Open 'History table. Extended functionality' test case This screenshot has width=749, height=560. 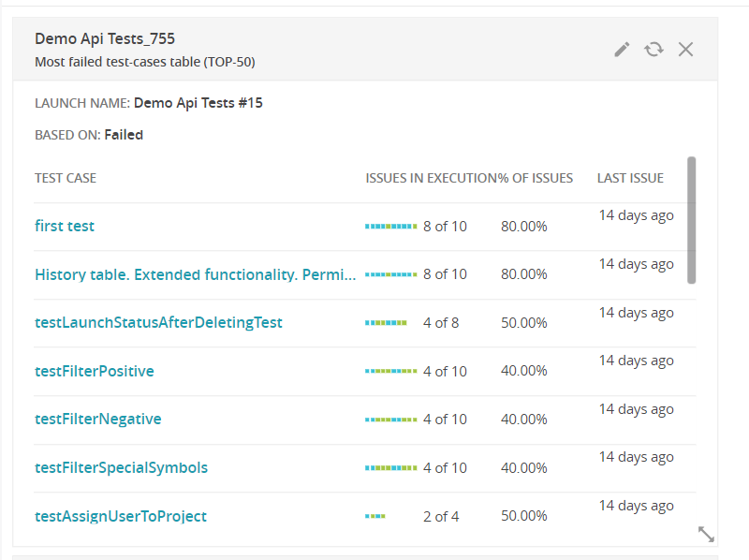(196, 274)
